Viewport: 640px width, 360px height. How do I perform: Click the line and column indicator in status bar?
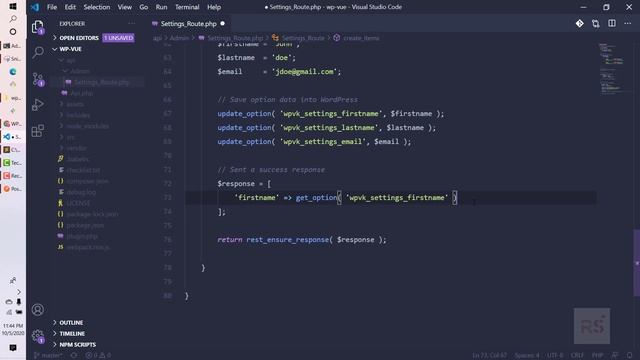[490, 355]
